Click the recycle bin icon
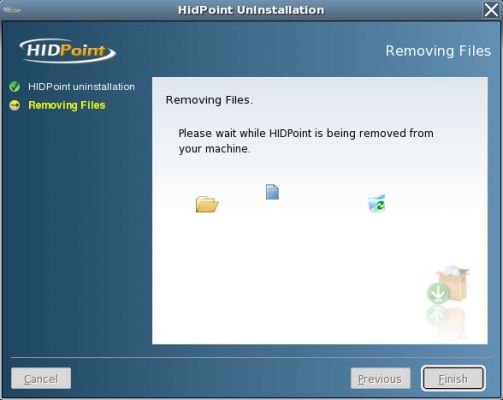This screenshot has height=400, width=503. [377, 203]
